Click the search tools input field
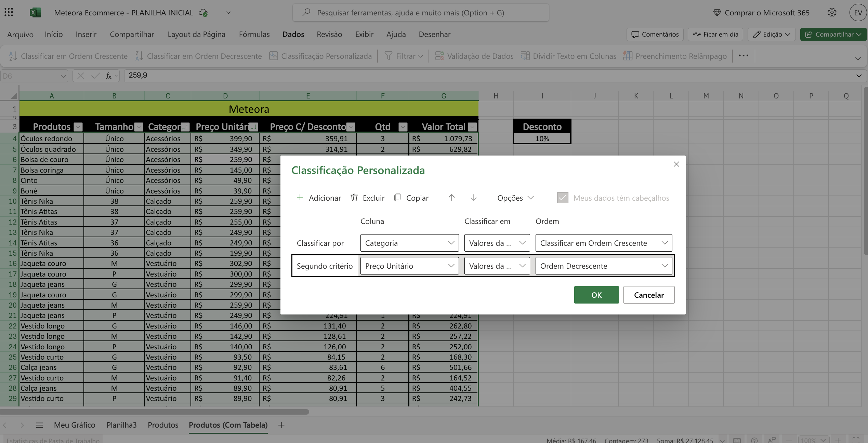Screen dimensions: 868x443 [x=421, y=13]
